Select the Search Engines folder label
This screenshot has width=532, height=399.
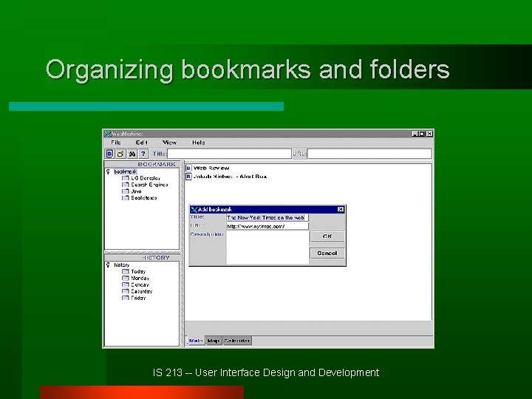click(x=149, y=185)
